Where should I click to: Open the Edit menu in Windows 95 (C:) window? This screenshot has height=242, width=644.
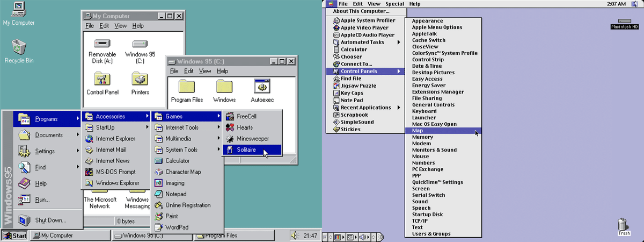(189, 71)
